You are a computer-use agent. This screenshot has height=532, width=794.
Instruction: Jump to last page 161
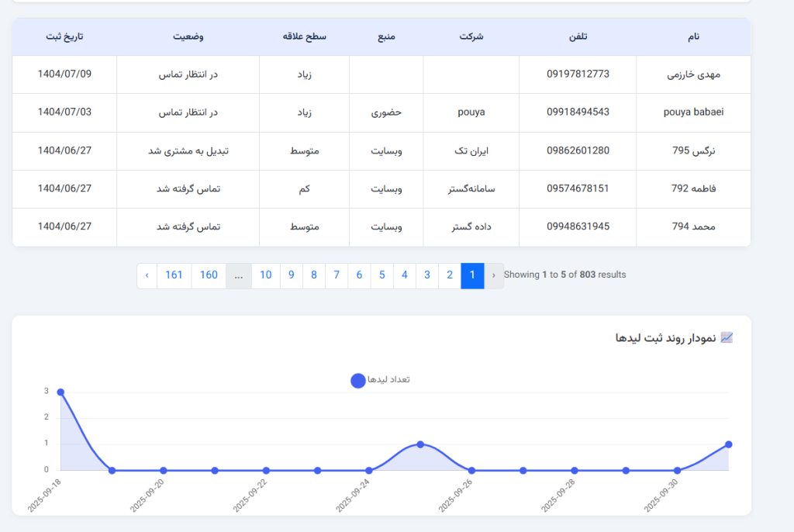tap(174, 275)
